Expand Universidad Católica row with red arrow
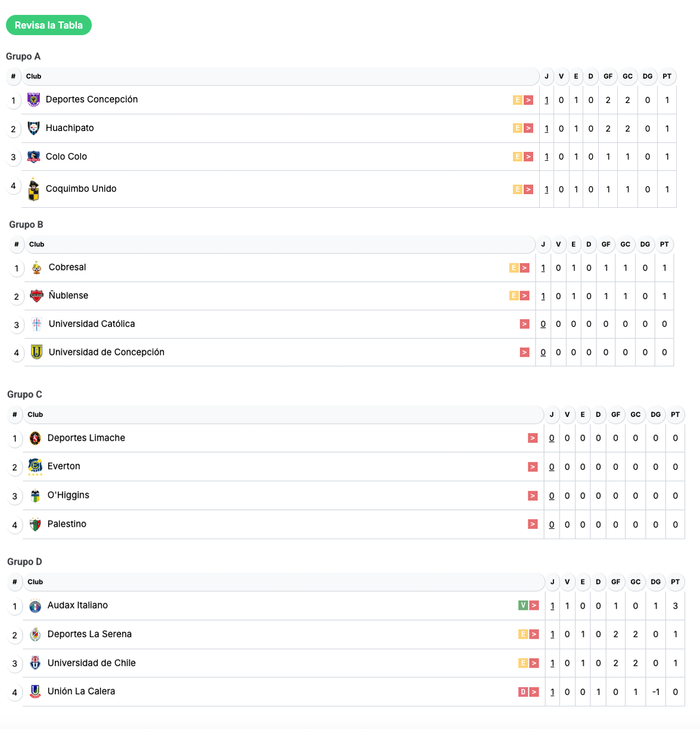Screen dimensions: 700x729 [524, 324]
